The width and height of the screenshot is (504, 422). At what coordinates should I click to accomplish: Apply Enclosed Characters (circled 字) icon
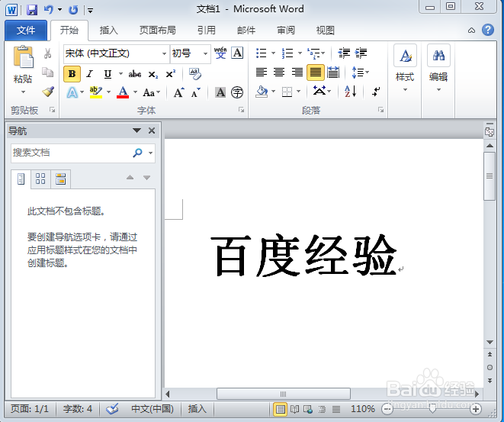point(237,92)
